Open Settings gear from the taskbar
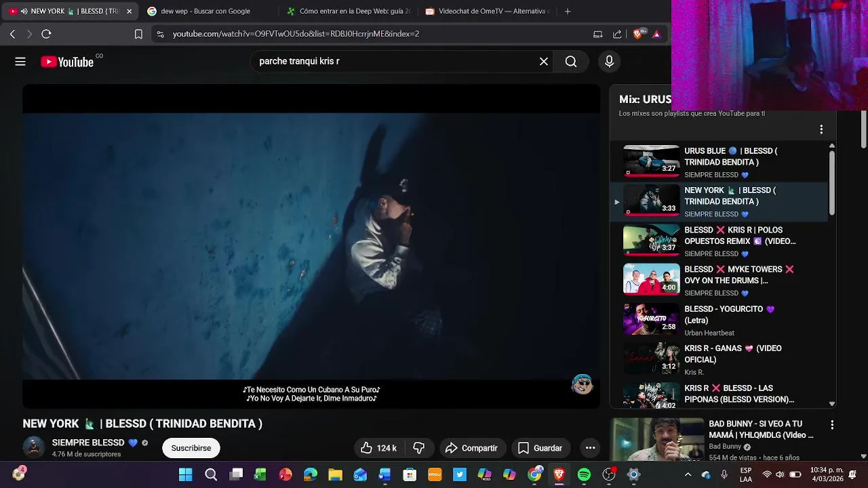 [x=633, y=474]
